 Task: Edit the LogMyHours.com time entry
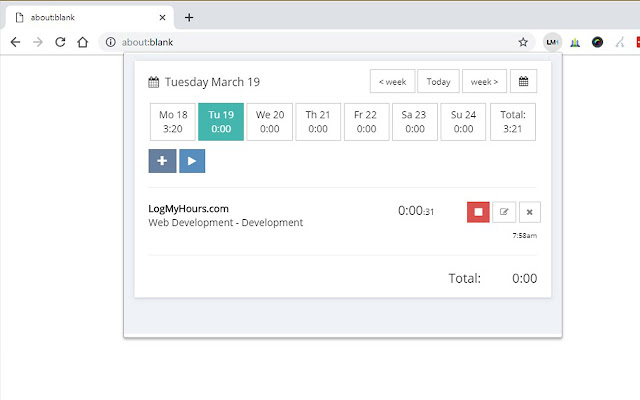[x=504, y=212]
